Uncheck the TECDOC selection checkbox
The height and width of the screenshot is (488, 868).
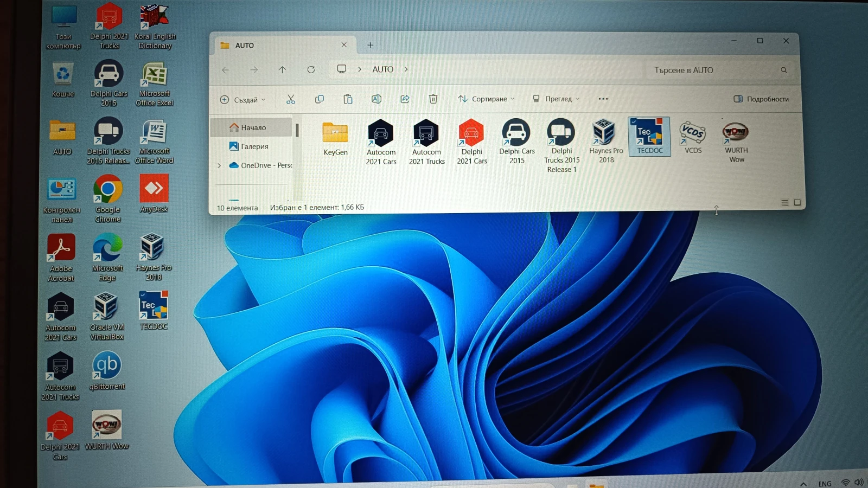[634, 122]
